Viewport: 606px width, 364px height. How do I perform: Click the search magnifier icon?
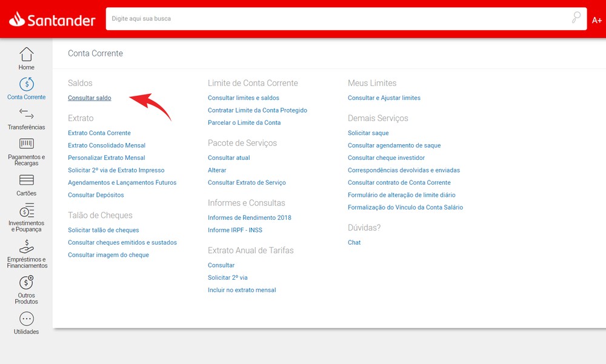tap(575, 19)
